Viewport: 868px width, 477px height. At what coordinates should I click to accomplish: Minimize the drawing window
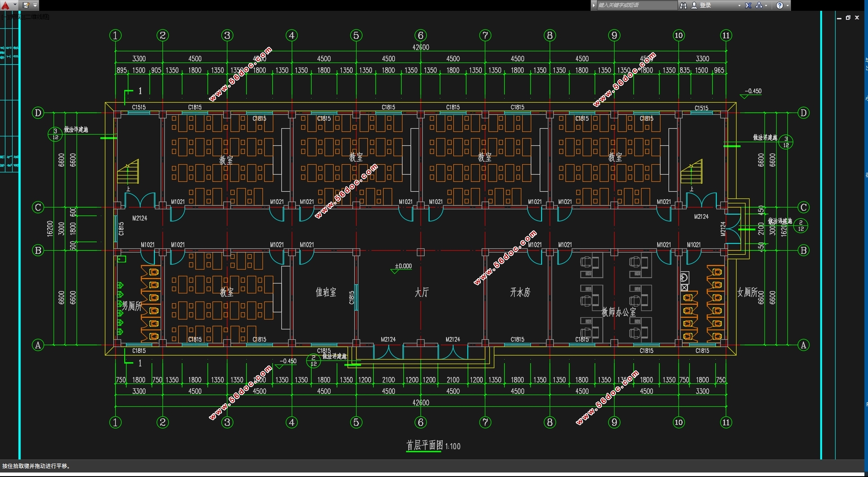point(839,18)
